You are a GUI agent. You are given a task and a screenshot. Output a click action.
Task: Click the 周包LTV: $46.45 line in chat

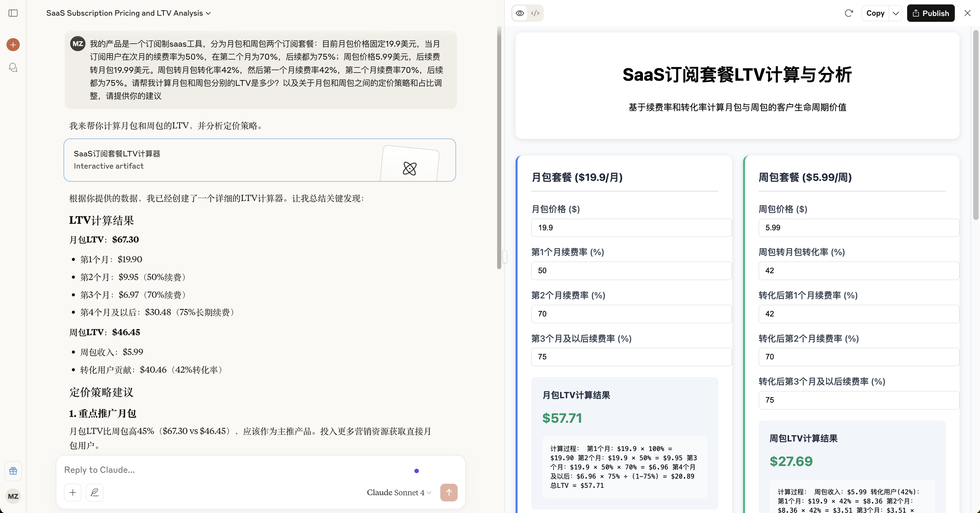pyautogui.click(x=104, y=332)
